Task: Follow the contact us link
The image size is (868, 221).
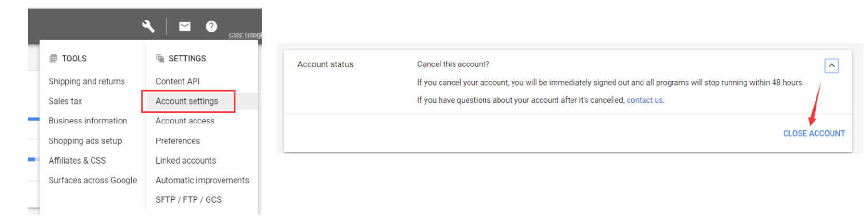Action: (x=645, y=100)
